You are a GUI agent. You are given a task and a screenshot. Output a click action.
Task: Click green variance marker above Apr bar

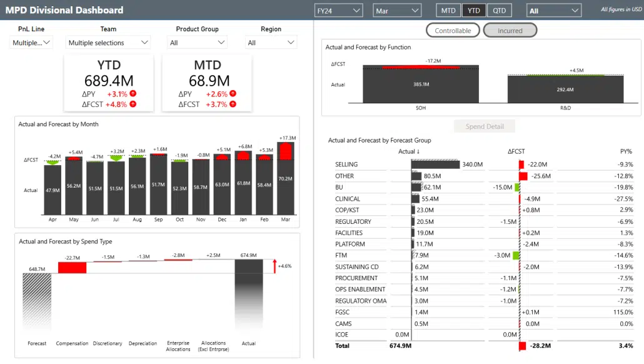click(x=53, y=162)
